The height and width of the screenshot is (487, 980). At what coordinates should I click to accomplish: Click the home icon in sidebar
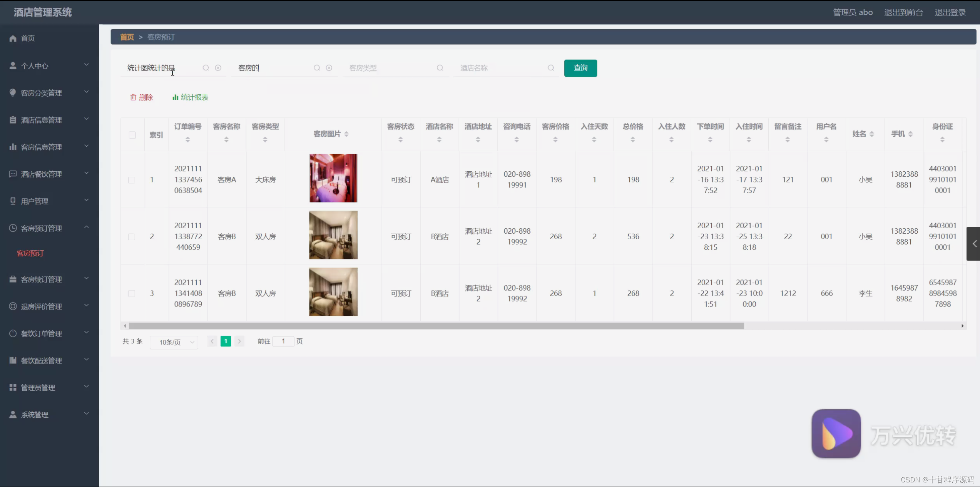(13, 38)
